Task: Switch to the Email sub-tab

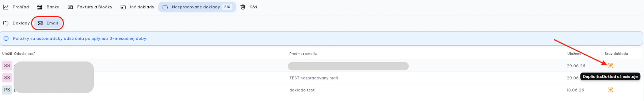Action: (48, 23)
